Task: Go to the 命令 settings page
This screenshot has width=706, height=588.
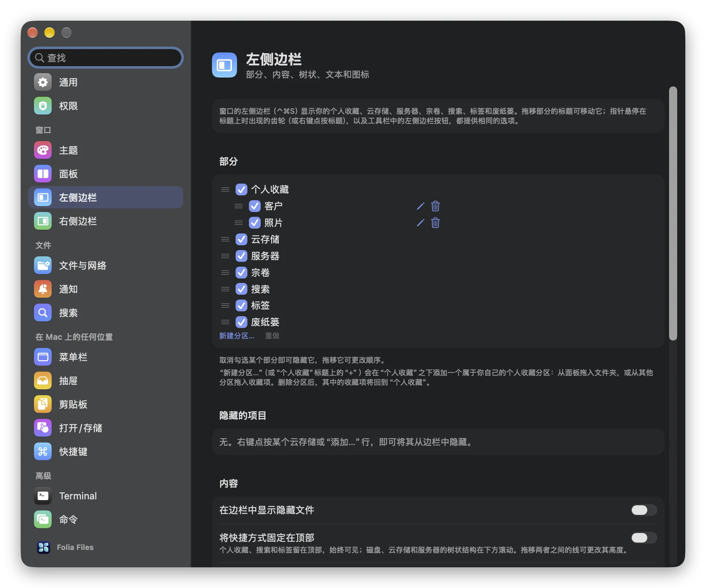Action: tap(106, 520)
